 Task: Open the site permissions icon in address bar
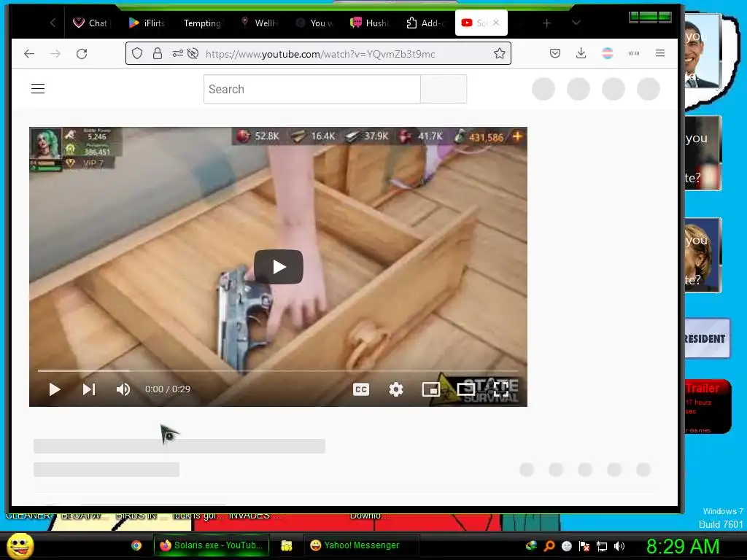pyautogui.click(x=178, y=54)
